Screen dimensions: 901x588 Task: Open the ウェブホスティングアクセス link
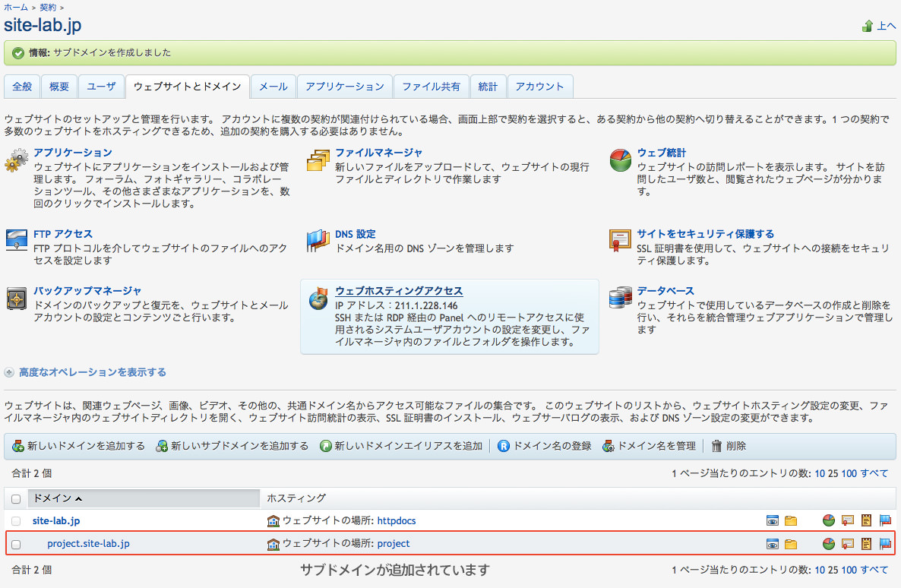coord(399,291)
